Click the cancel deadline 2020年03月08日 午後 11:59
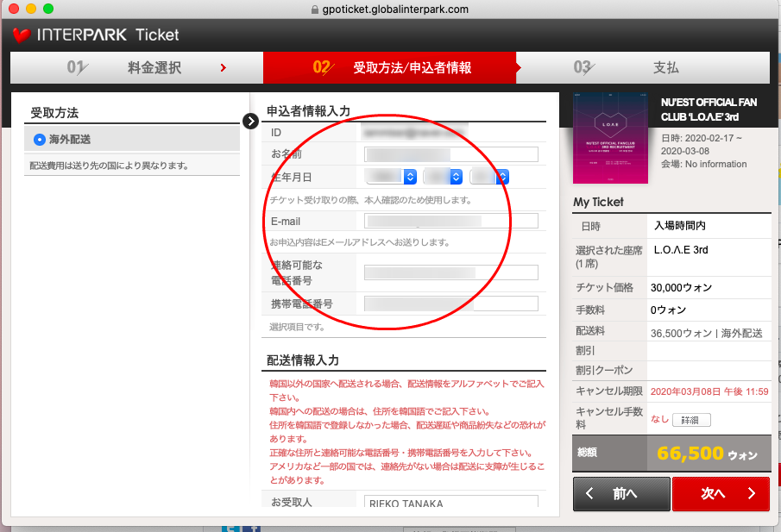Viewport: 781px width, 532px height. (709, 391)
